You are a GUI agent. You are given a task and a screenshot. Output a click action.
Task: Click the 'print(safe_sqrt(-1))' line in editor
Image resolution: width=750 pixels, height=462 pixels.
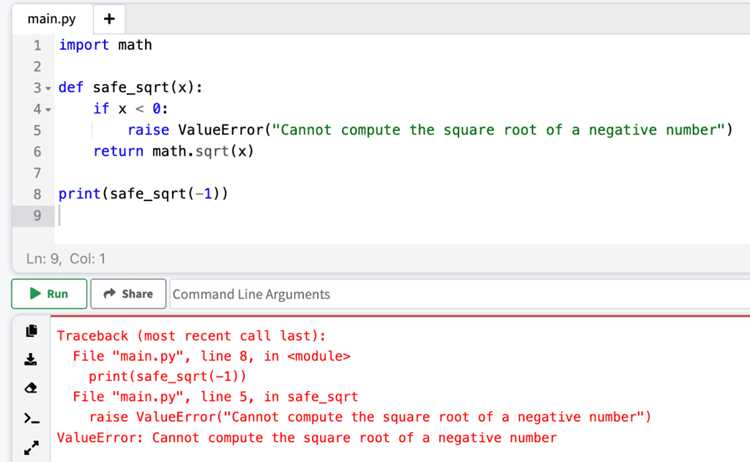143,194
